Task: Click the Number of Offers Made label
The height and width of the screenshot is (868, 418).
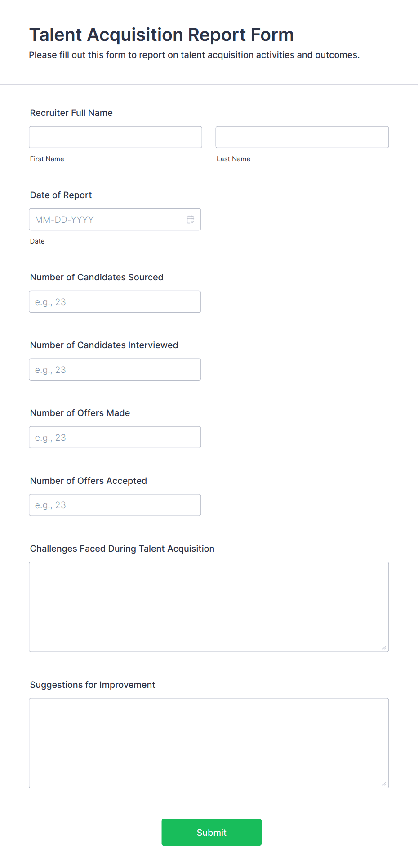Action: [x=80, y=412]
